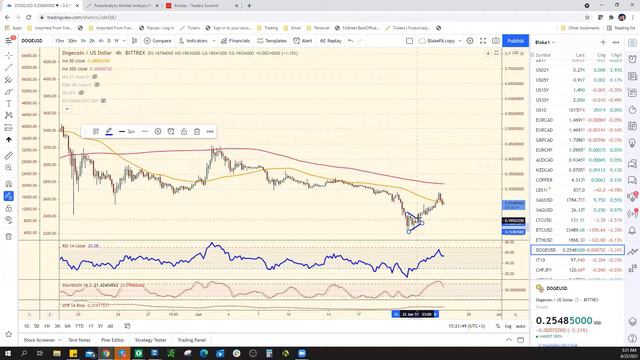Open drawing settings in floating toolbar
The image size is (640, 360).
[158, 131]
